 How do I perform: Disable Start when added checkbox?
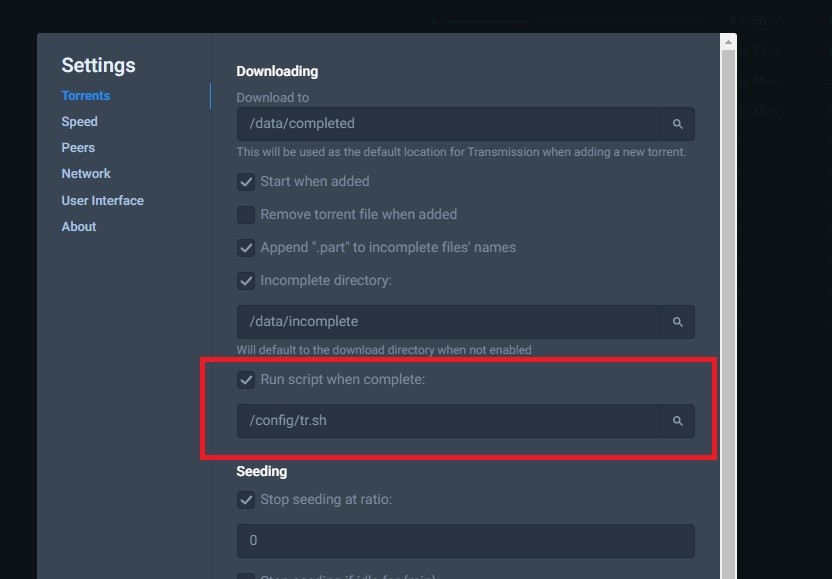246,182
